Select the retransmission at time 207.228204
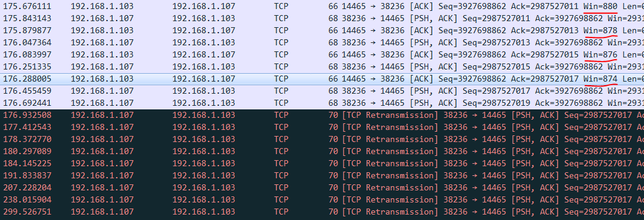Viewport: 644px width, 220px height. (x=322, y=187)
